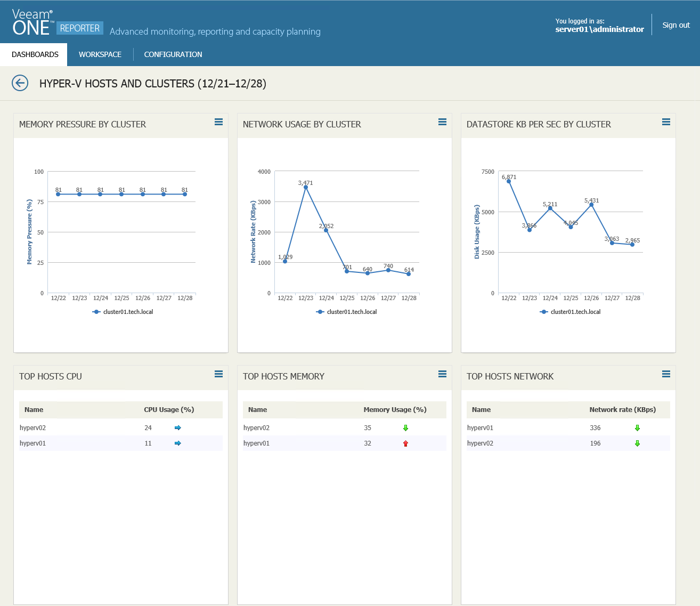Open Top Hosts Memory widget menu
The image size is (700, 606).
point(442,374)
